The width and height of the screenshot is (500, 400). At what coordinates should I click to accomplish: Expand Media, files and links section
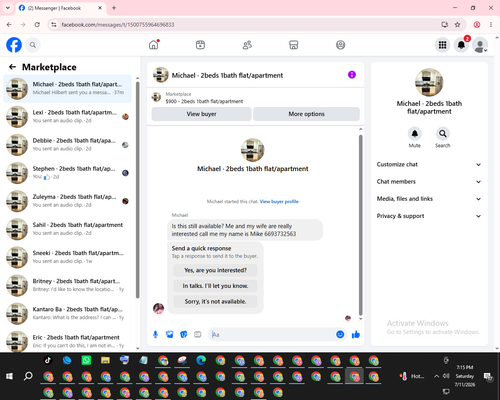point(429,199)
